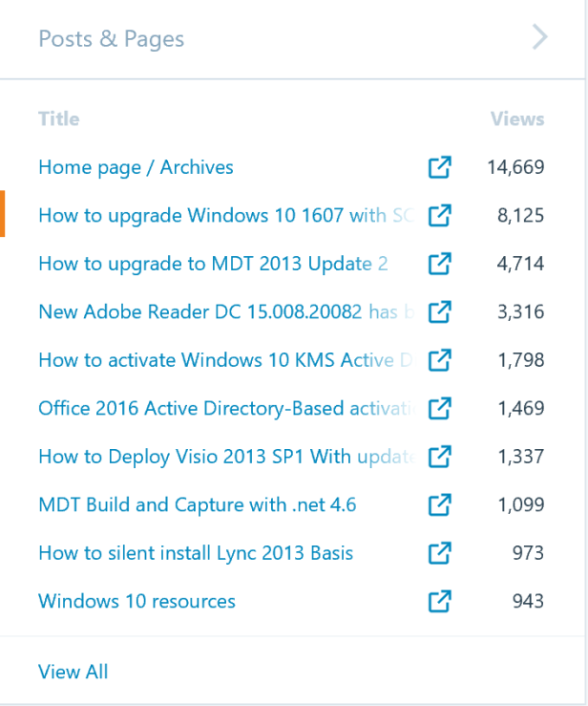Open external link icon for Windows 10 1607 upgrade post
Image resolution: width=588 pixels, height=706 pixels.
click(439, 216)
